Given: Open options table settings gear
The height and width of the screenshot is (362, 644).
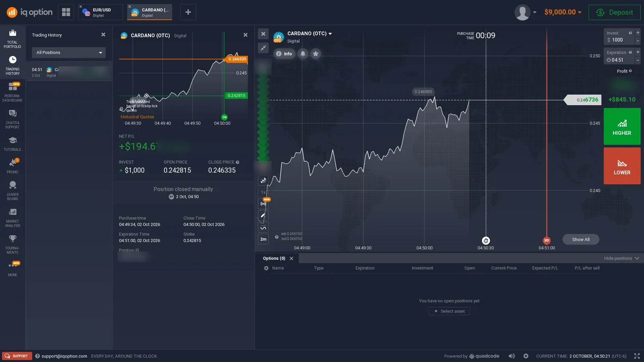Looking at the screenshot, I should pos(266,268).
